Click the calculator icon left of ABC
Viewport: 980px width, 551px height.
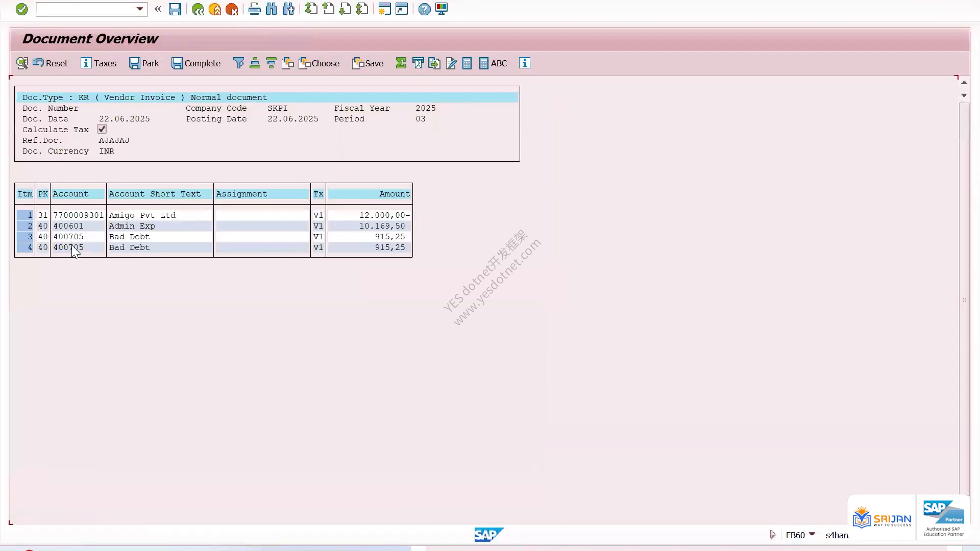click(x=467, y=63)
